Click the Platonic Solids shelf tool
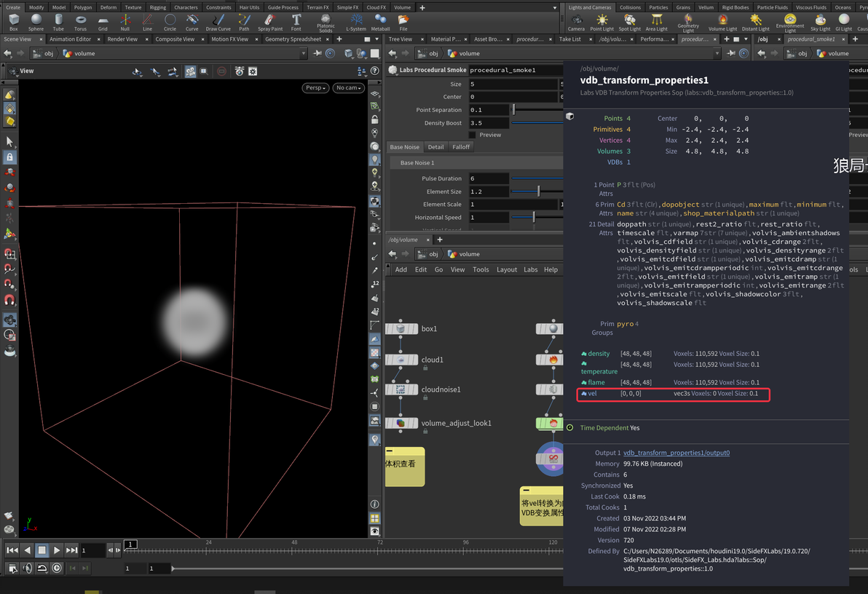 coord(325,22)
